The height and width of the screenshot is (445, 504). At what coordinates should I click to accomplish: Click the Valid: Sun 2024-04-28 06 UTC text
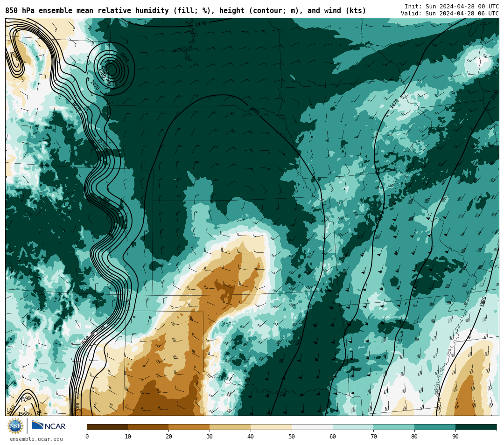coord(450,13)
